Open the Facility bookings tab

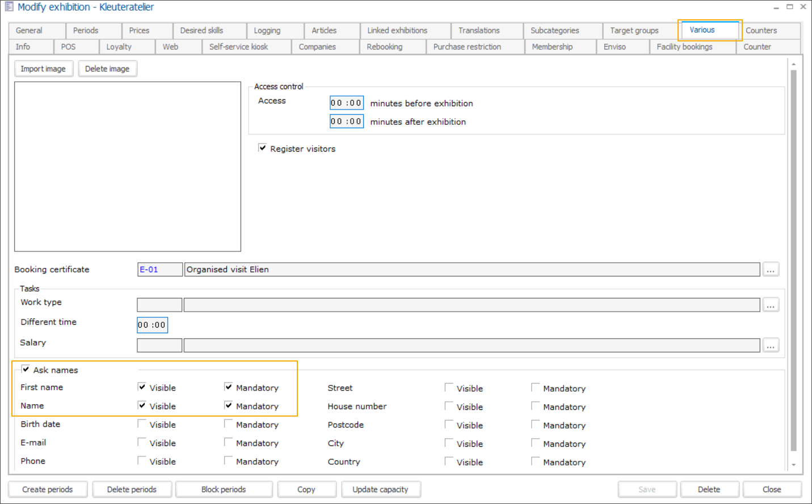click(x=684, y=47)
